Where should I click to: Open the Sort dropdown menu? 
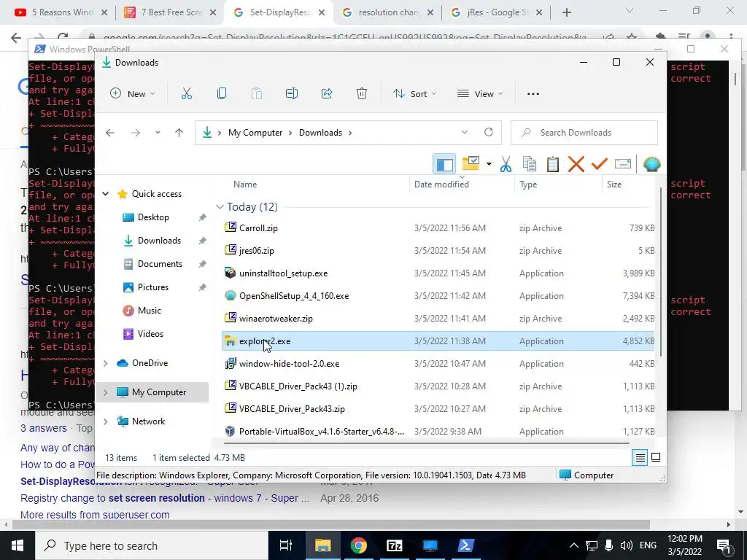[414, 94]
